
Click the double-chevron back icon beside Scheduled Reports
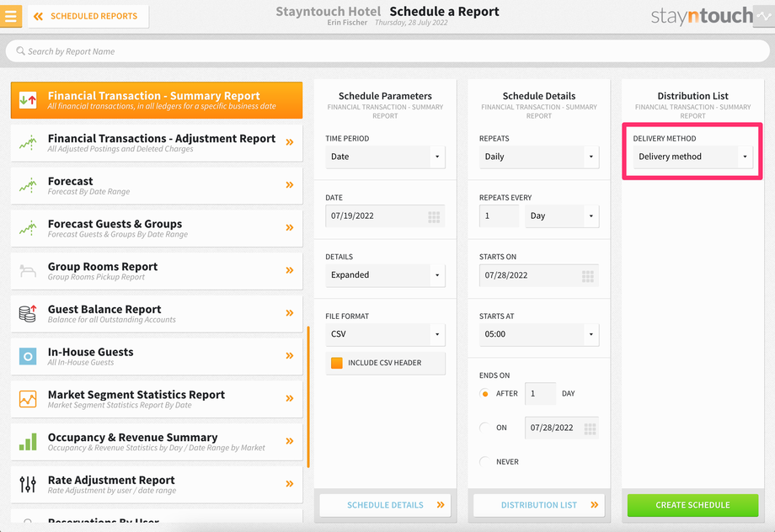pyautogui.click(x=38, y=16)
